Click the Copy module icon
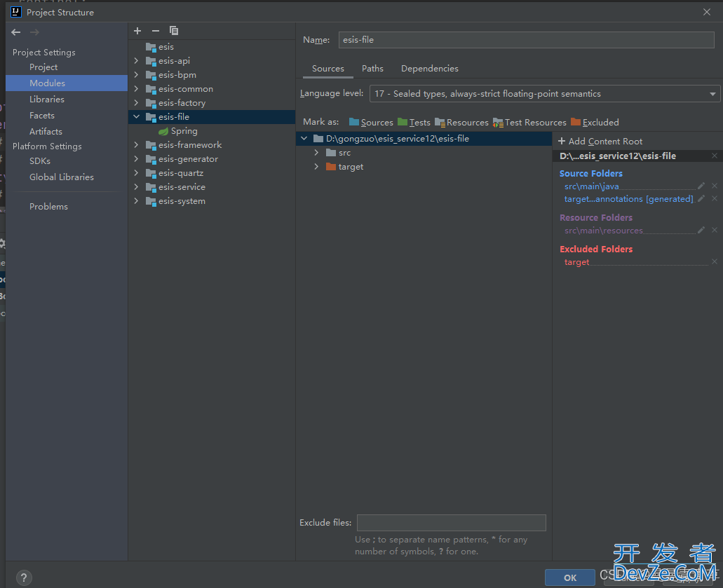The height and width of the screenshot is (588, 723). [x=174, y=31]
